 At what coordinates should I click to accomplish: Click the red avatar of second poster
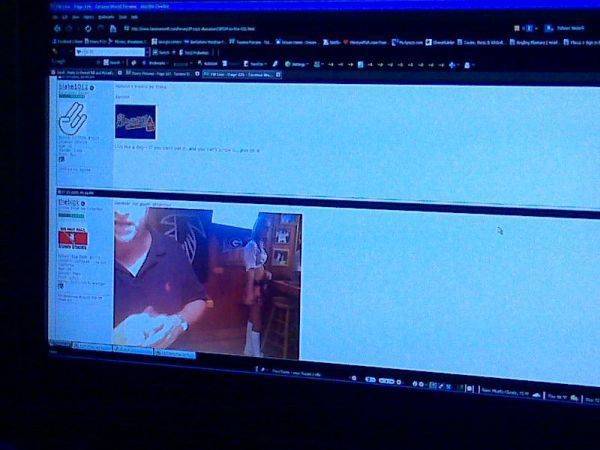click(x=73, y=238)
